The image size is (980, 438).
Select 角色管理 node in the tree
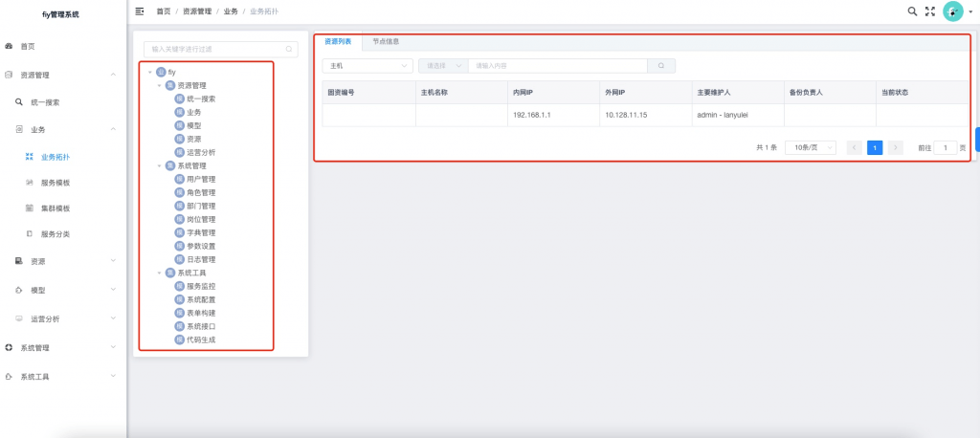[202, 192]
